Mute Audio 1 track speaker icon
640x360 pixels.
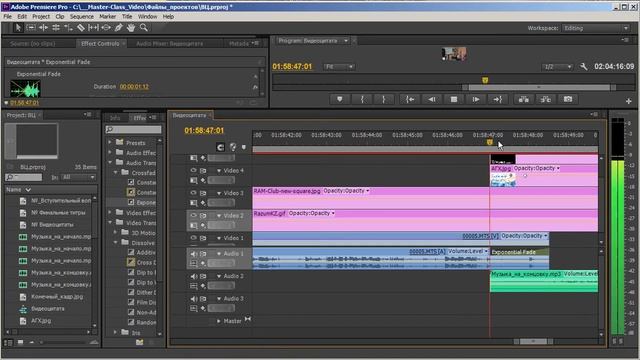(x=194, y=254)
